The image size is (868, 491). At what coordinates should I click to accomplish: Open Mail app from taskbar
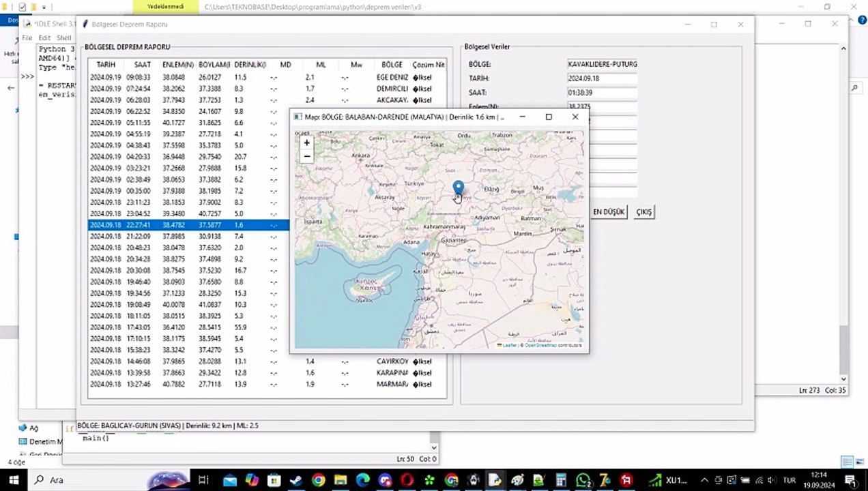tap(230, 480)
